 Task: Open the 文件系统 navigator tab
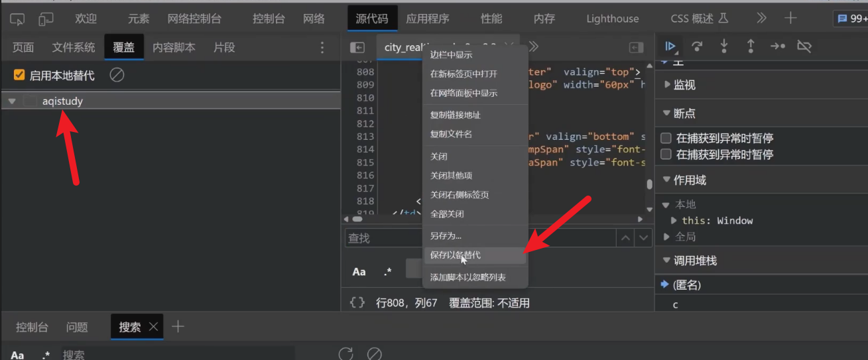[74, 48]
